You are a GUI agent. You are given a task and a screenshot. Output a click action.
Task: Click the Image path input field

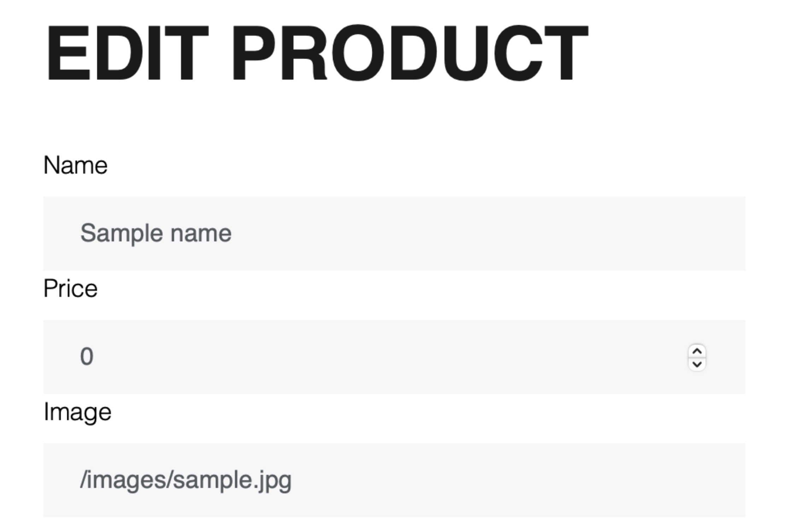click(x=394, y=480)
